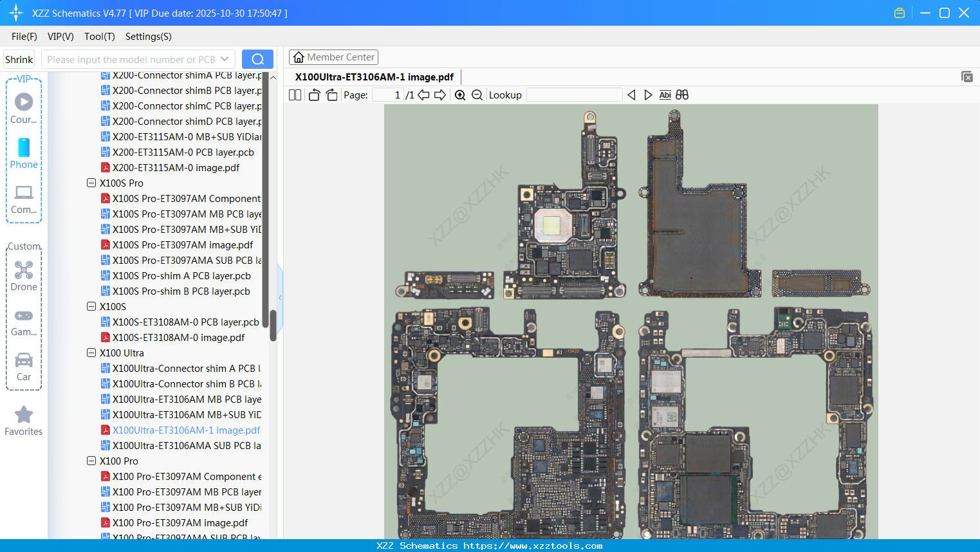Click the zoom out magnifier icon

click(x=477, y=95)
